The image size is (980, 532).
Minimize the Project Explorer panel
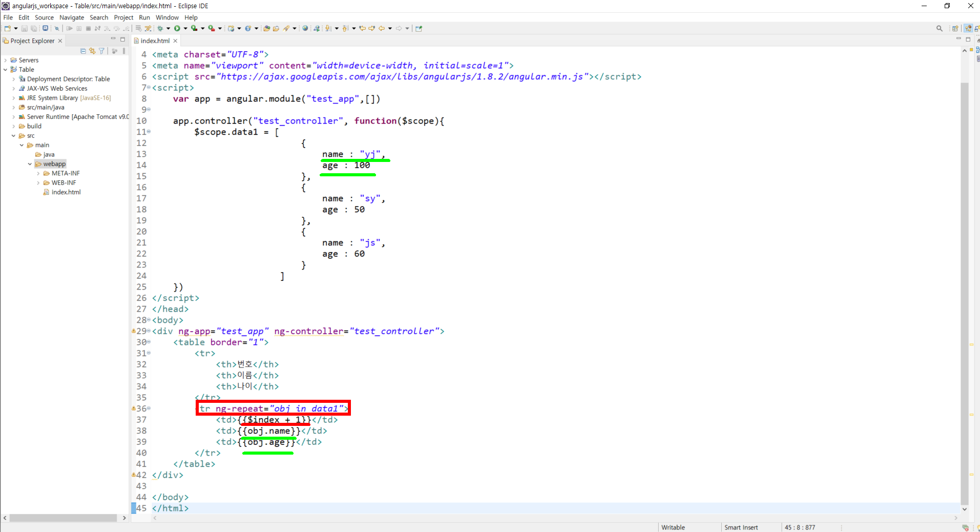point(113,39)
